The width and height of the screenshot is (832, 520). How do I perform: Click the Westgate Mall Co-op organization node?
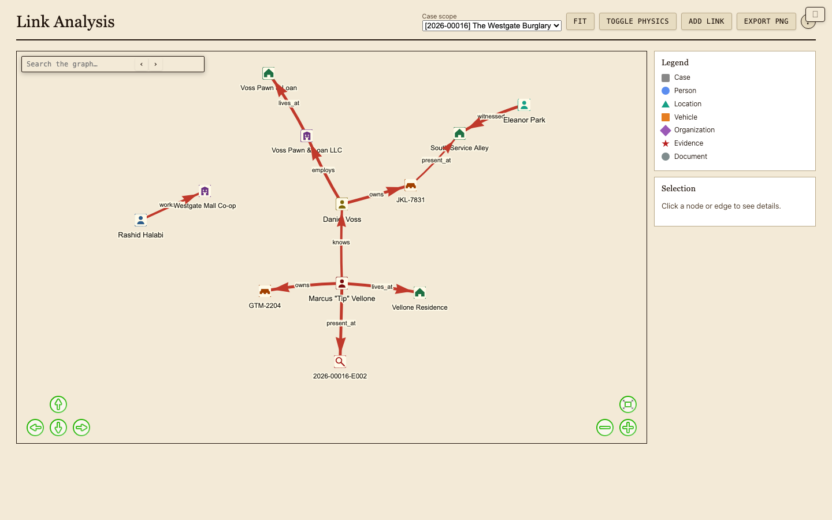pos(205,191)
